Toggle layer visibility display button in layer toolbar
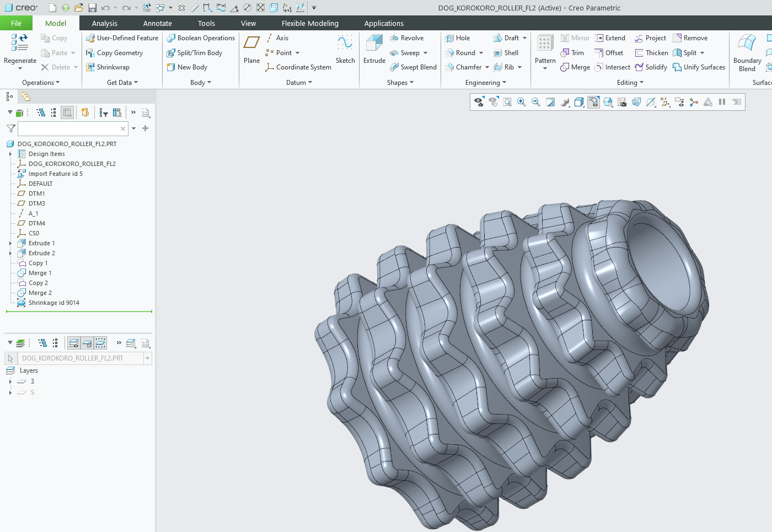Image resolution: width=772 pixels, height=532 pixels. tap(73, 343)
